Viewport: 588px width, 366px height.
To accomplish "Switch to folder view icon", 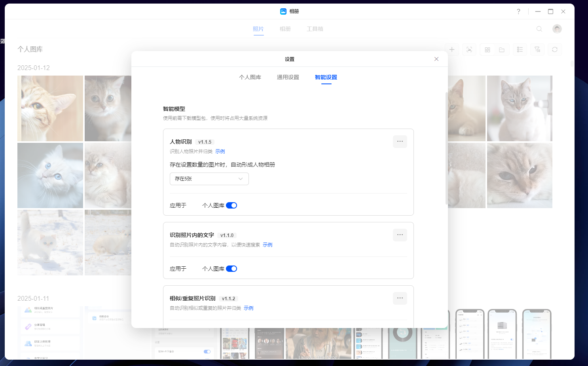I will pyautogui.click(x=502, y=49).
